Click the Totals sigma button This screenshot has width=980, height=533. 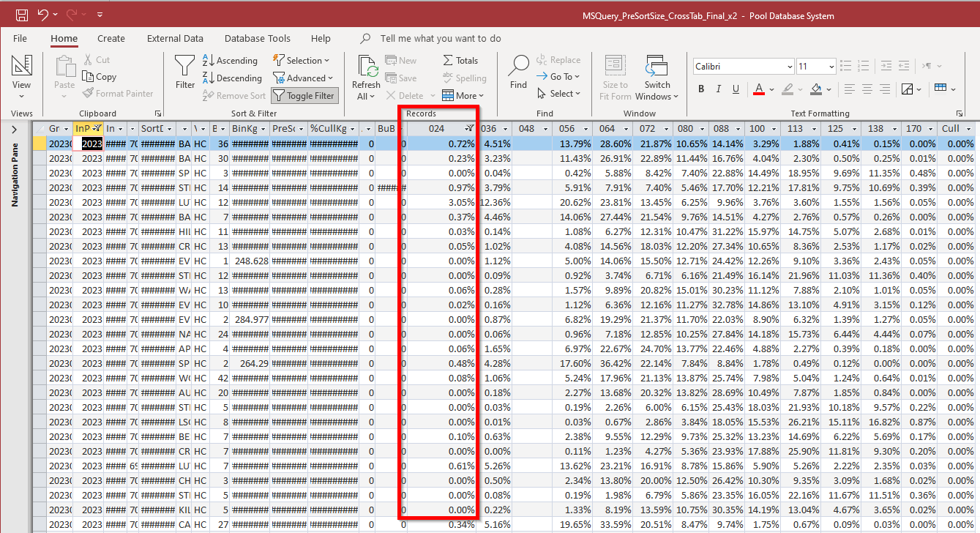[460, 61]
